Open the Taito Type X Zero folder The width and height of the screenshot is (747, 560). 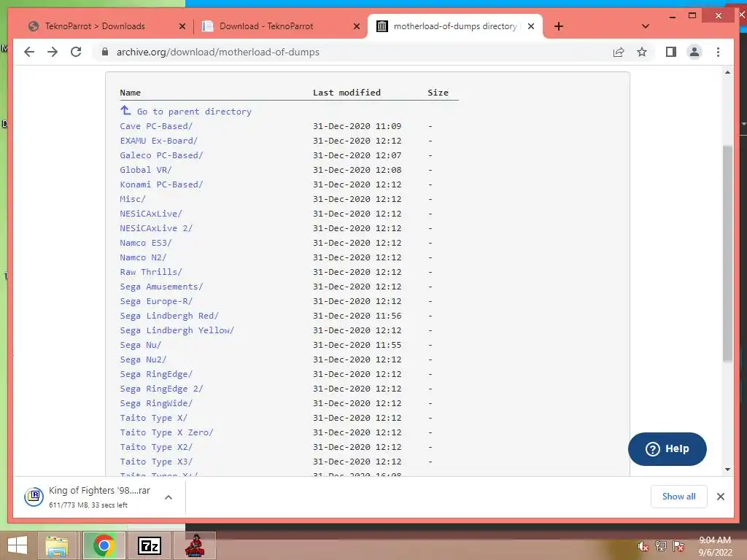coord(167,432)
